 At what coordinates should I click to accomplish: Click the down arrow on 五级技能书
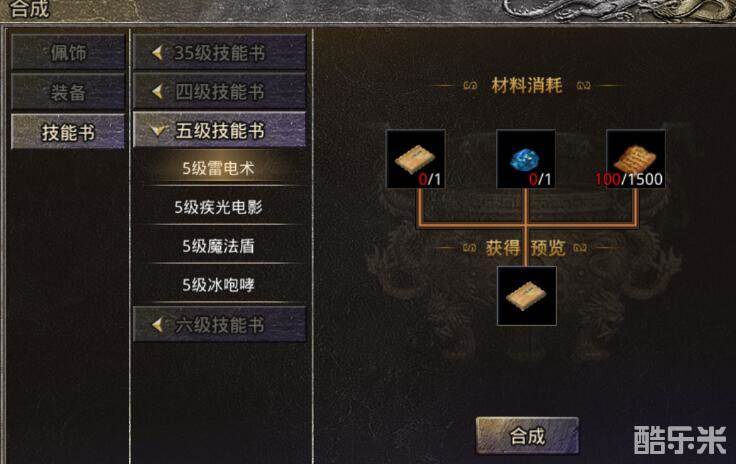pos(159,130)
